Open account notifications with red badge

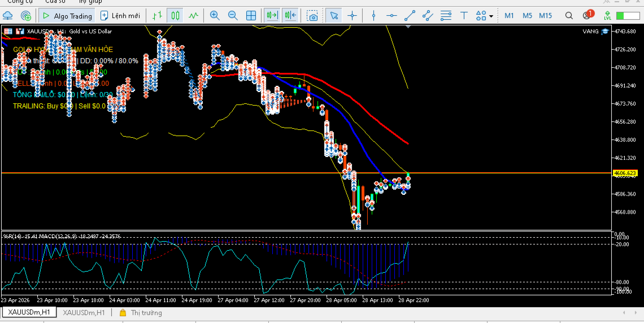(588, 15)
